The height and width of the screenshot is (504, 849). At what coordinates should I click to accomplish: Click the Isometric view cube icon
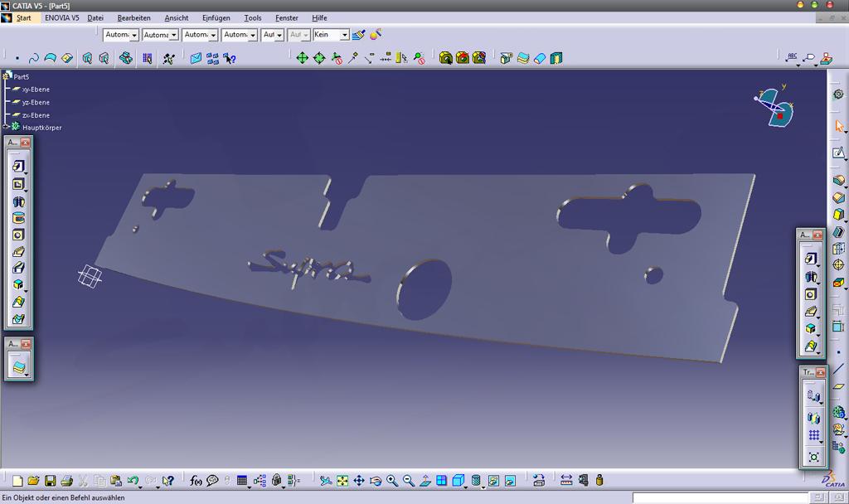point(458,480)
